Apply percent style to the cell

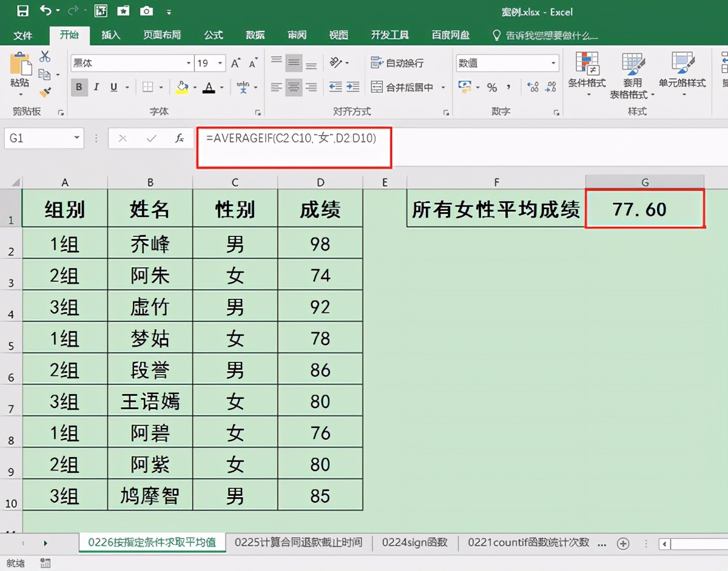[492, 87]
